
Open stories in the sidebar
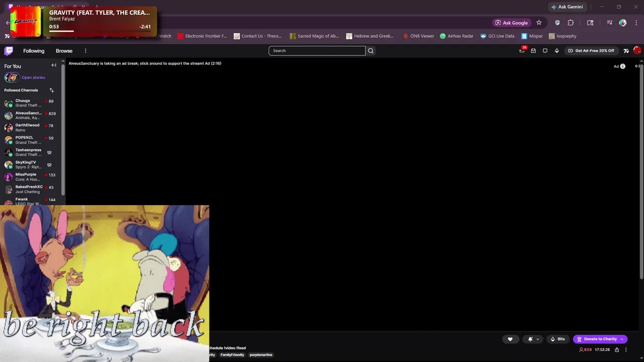(33, 77)
